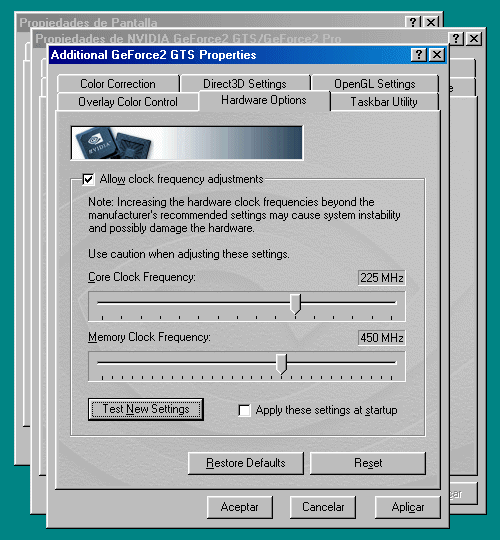Click the Aplicar button
Image resolution: width=500 pixels, height=540 pixels.
point(408,507)
